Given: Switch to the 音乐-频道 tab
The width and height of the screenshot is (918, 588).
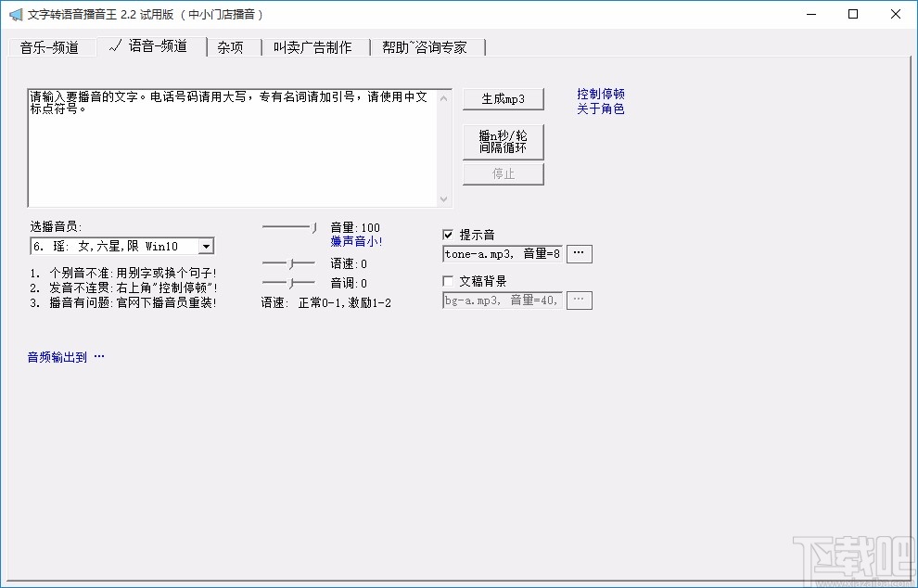Looking at the screenshot, I should tap(51, 46).
